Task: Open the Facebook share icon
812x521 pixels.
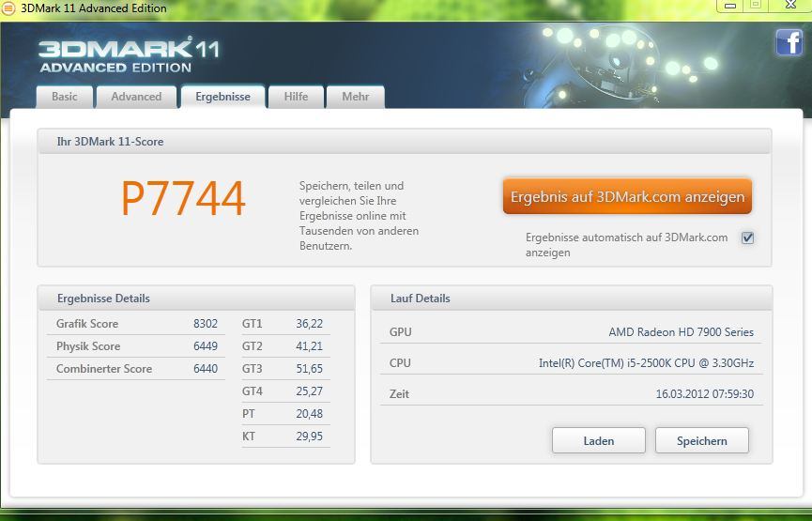Action: (789, 42)
